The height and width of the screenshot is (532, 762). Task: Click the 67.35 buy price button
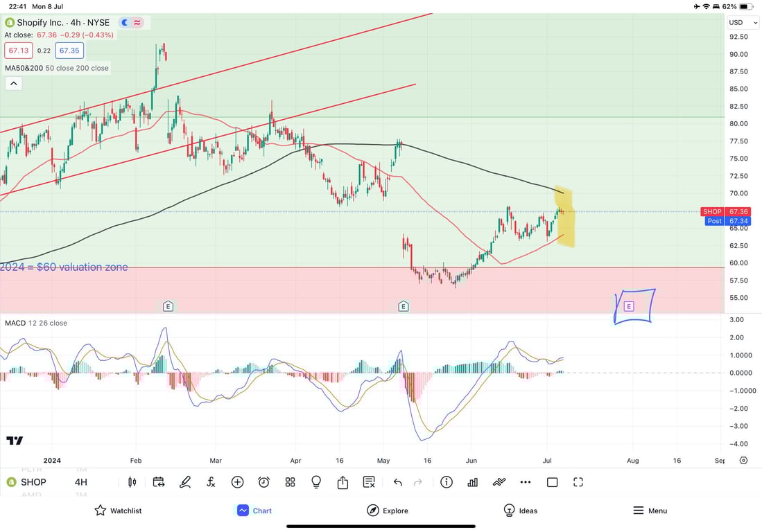coord(69,51)
